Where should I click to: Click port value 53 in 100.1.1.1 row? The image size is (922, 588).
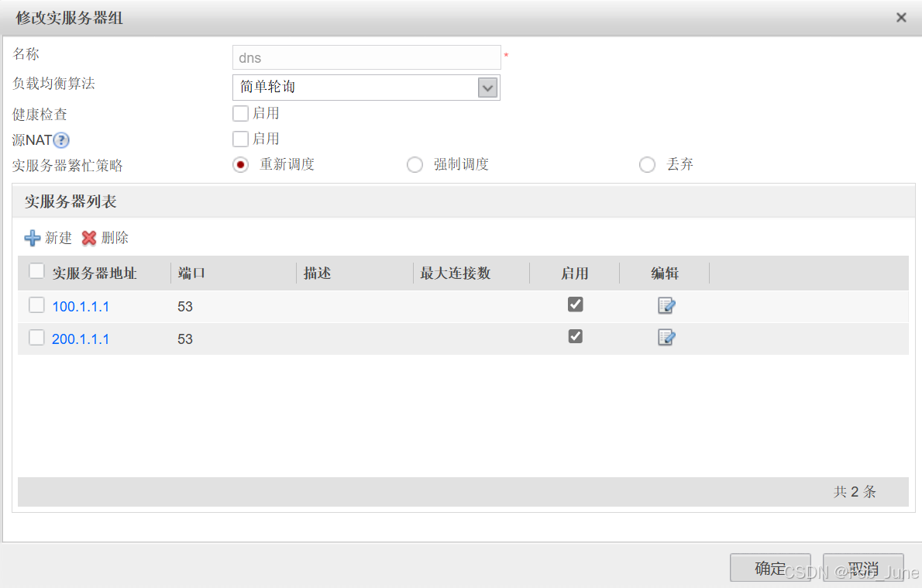pyautogui.click(x=185, y=306)
